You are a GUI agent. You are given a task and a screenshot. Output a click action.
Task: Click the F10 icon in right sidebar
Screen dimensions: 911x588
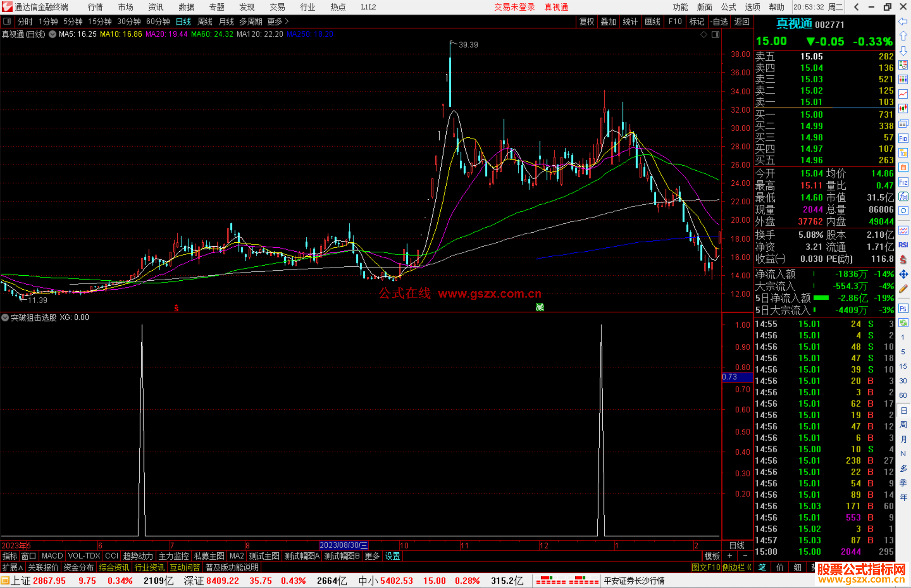(903, 139)
